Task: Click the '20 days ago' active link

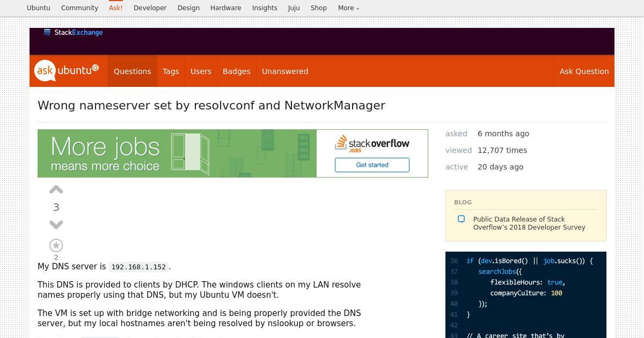Action: (x=500, y=167)
